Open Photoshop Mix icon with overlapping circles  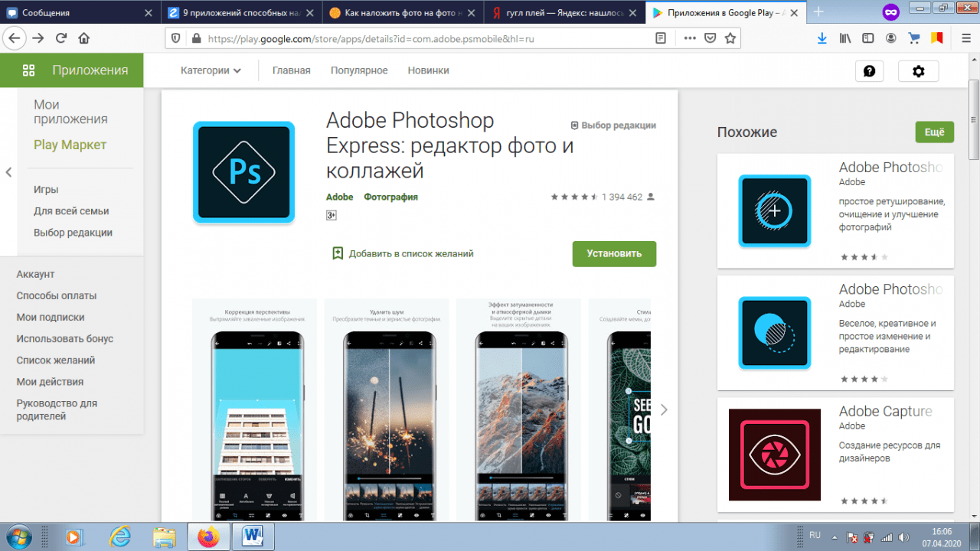pyautogui.click(x=774, y=333)
